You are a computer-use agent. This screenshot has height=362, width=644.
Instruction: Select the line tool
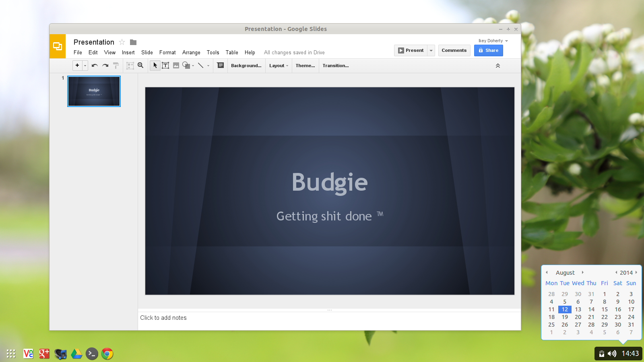[200, 65]
